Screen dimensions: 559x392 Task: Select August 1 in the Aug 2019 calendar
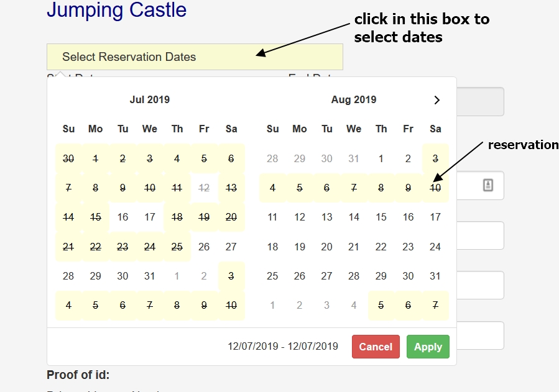(381, 158)
